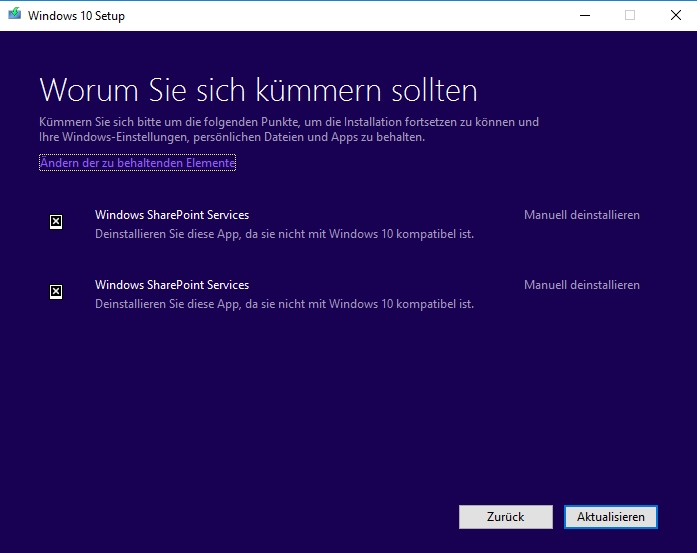This screenshot has height=553, width=697.
Task: Click the 'Windows 10 Setup' window title
Action: coord(76,16)
